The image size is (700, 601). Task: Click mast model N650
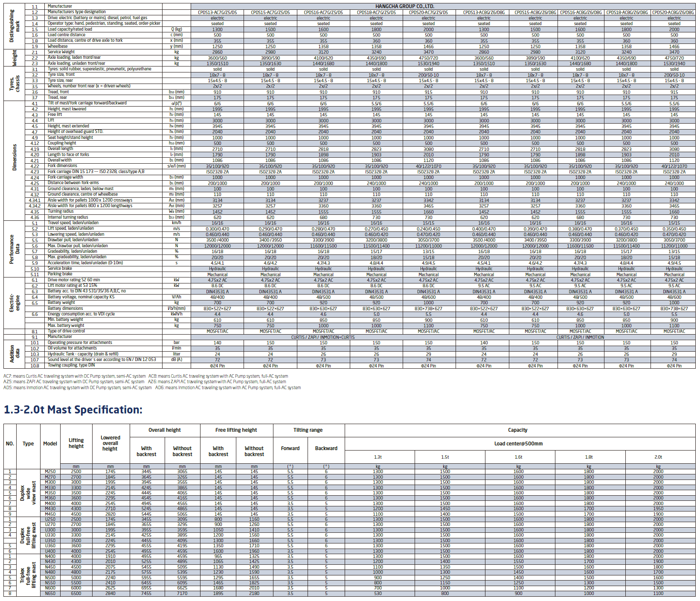click(x=50, y=593)
